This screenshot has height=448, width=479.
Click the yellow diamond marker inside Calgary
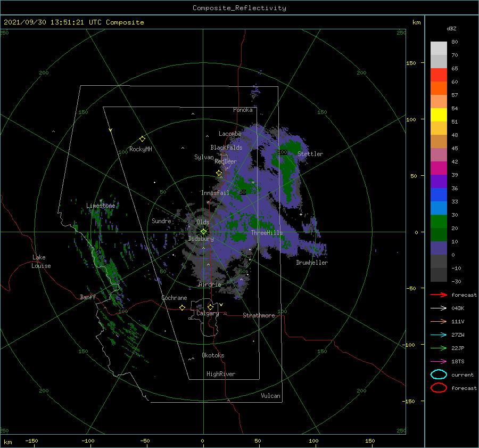(x=210, y=307)
